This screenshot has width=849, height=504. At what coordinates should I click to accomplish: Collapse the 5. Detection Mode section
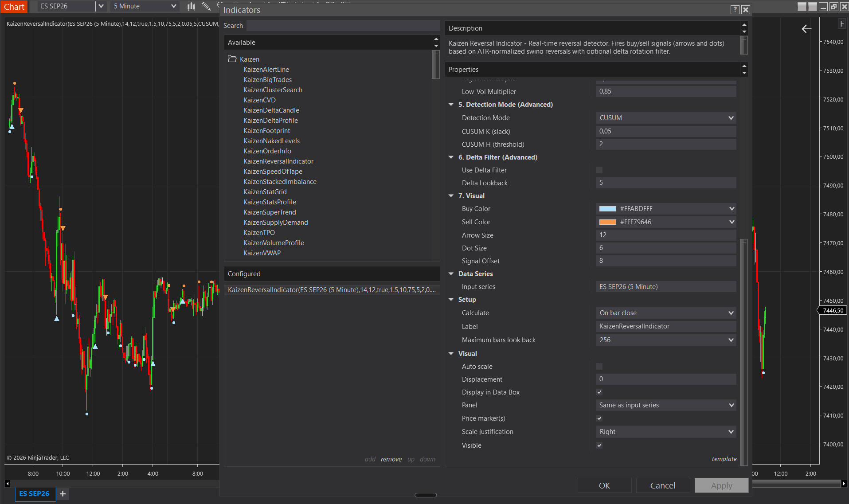451,105
